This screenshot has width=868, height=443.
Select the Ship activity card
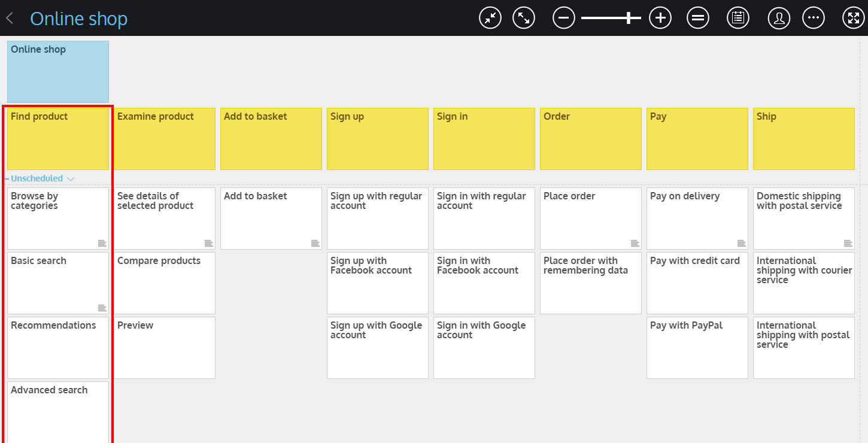coord(803,138)
